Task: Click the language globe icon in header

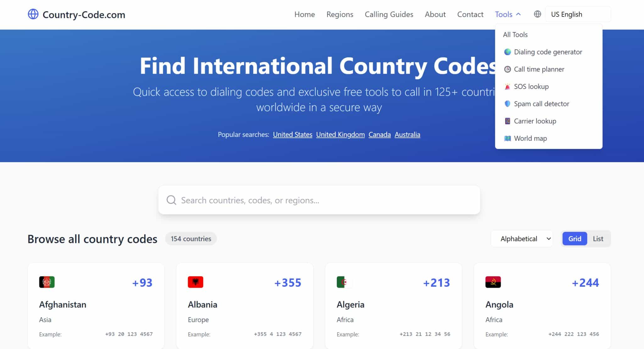Action: tap(537, 14)
